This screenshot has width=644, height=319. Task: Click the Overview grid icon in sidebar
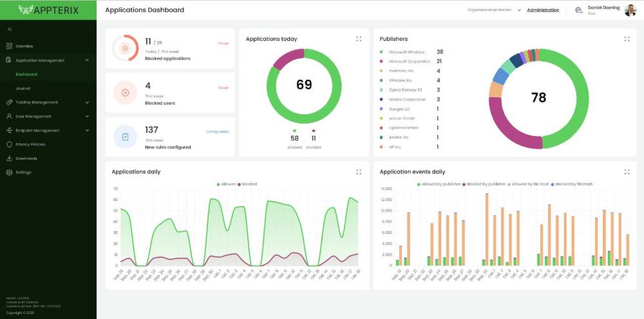click(x=9, y=46)
